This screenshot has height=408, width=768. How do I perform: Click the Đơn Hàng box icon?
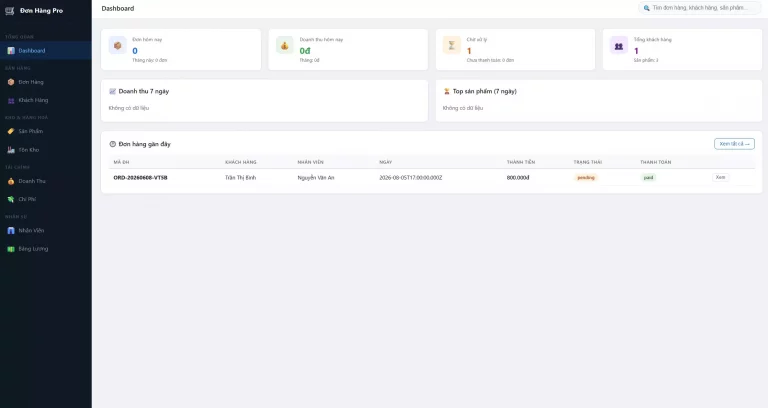pos(11,82)
